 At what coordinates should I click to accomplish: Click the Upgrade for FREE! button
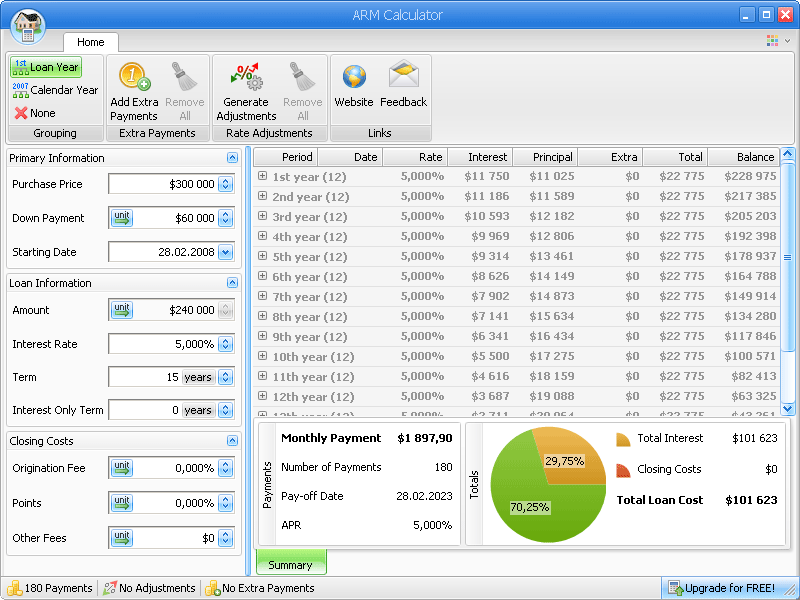pyautogui.click(x=721, y=588)
